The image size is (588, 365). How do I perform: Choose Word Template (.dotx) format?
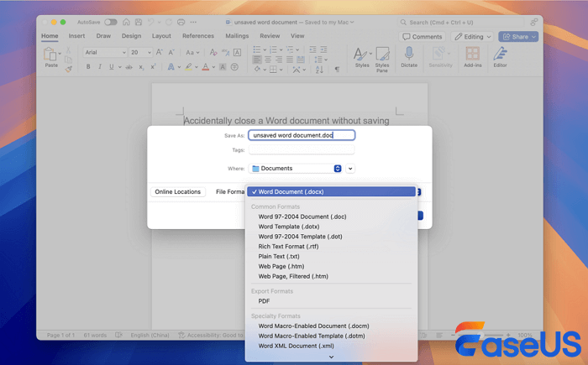click(x=331, y=227)
